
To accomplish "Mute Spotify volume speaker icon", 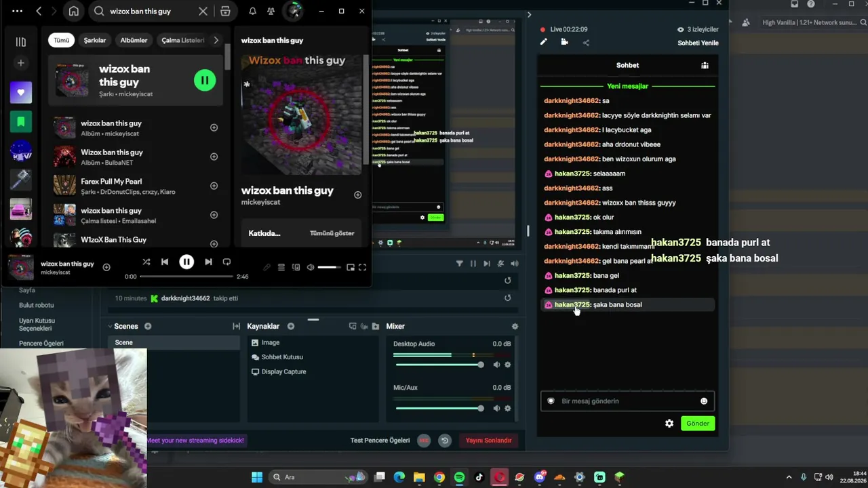I will pyautogui.click(x=311, y=267).
